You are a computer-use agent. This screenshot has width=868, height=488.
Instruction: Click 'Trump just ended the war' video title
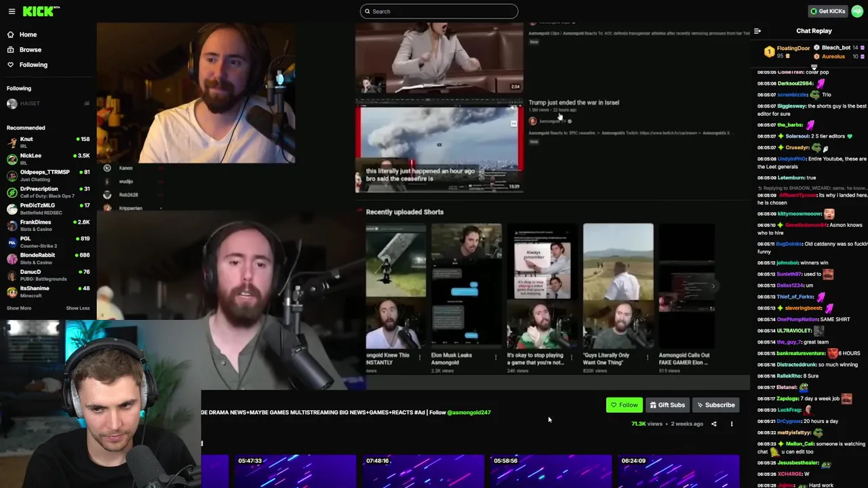pyautogui.click(x=574, y=102)
